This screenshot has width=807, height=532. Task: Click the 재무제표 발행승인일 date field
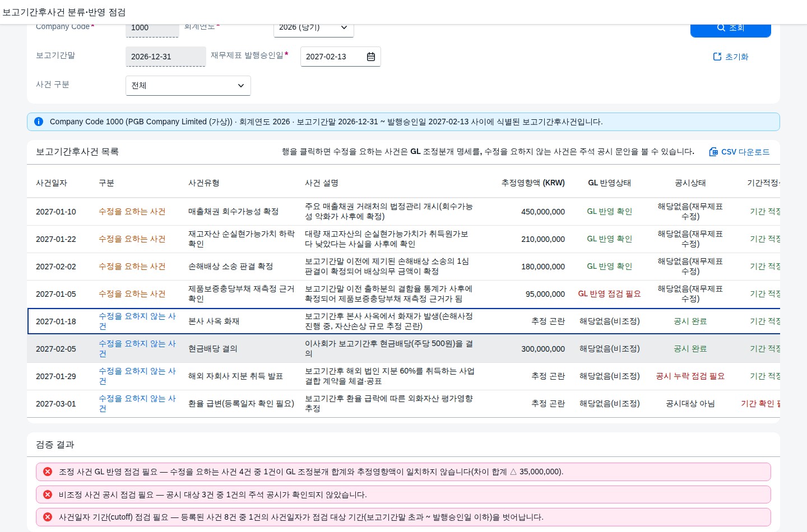tap(341, 57)
